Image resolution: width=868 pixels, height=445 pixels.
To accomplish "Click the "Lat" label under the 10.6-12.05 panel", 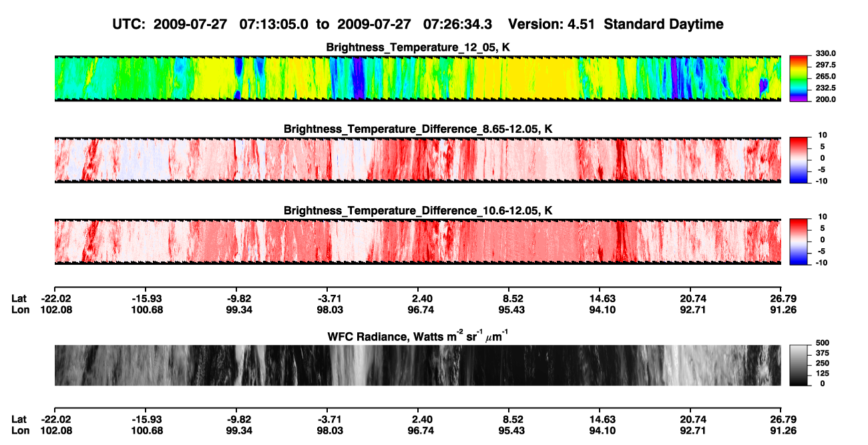I will (19, 298).
